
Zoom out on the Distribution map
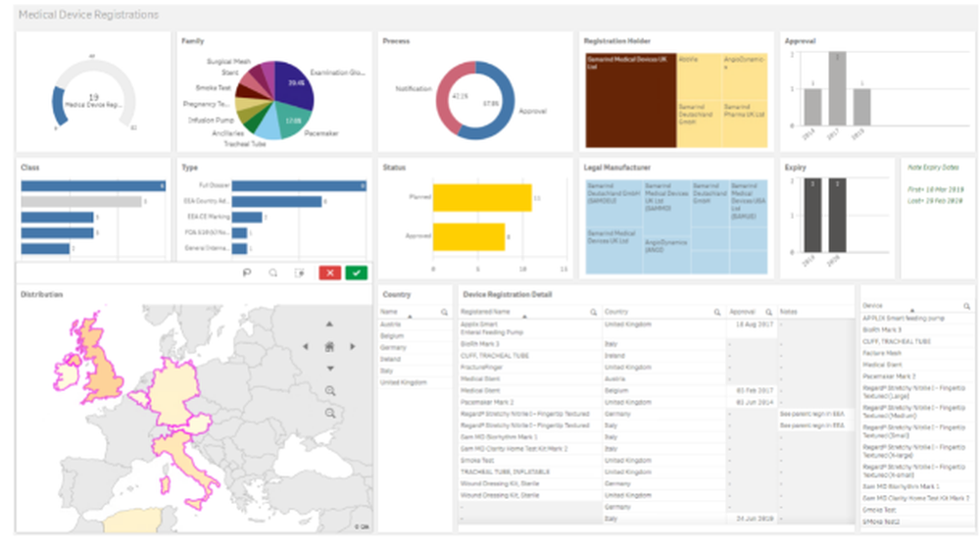tap(330, 414)
